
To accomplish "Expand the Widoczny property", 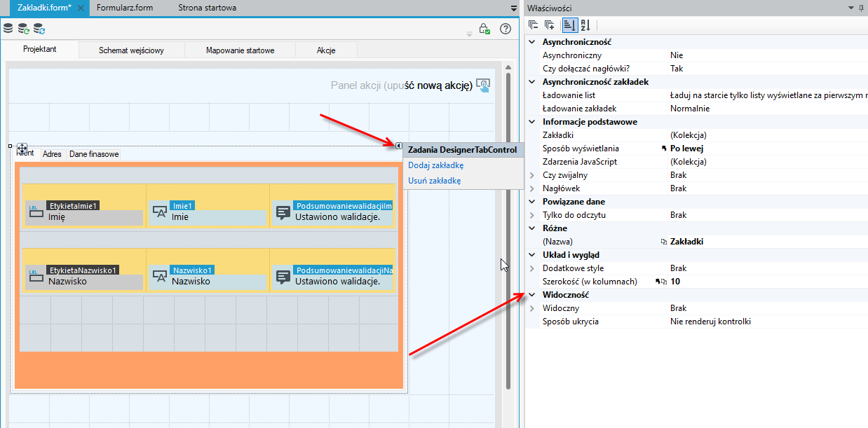I will tap(532, 308).
